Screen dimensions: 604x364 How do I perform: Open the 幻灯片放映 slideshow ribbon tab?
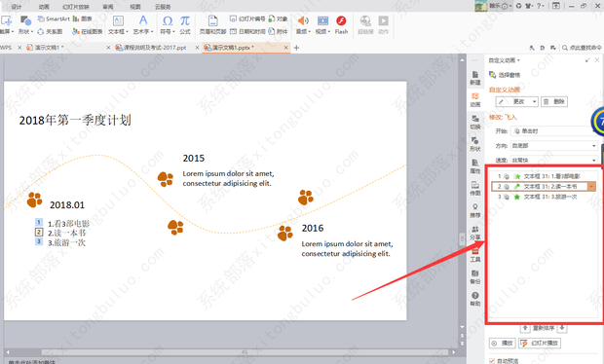[76, 7]
